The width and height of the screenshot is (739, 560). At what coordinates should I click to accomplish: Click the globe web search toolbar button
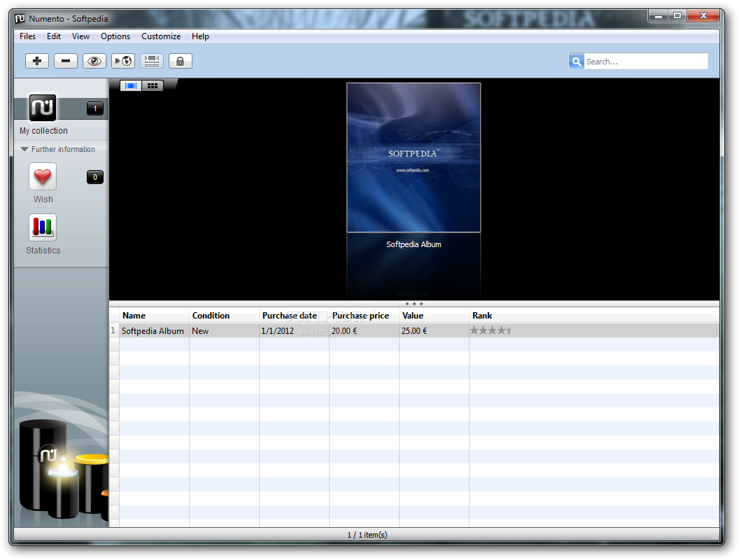coord(123,61)
